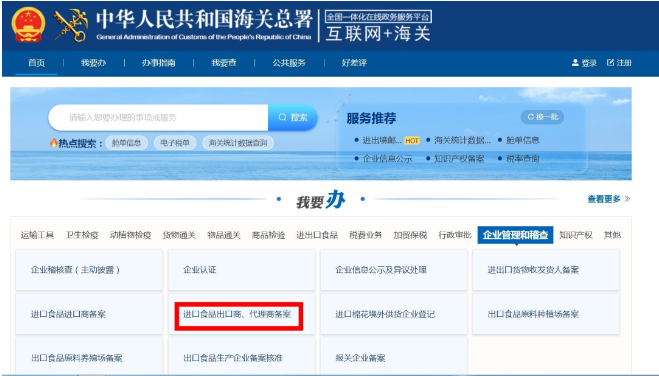
Task: Open the 办事指南 nav menu
Action: point(158,63)
